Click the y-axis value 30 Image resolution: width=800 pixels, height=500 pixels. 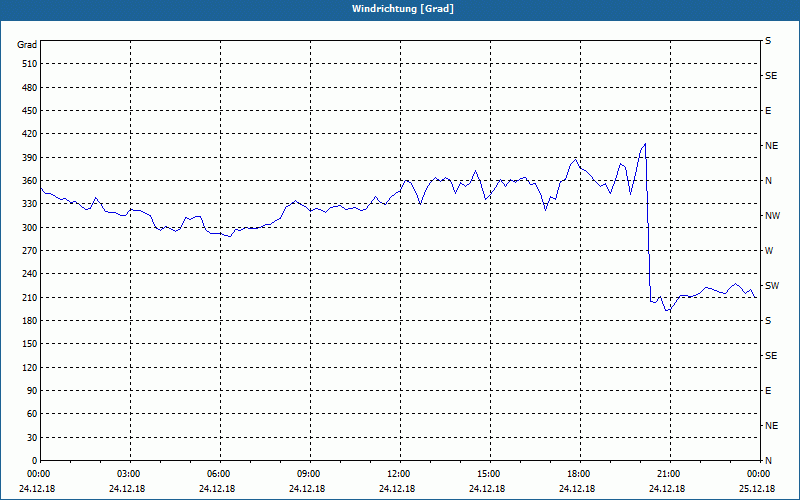(x=32, y=438)
